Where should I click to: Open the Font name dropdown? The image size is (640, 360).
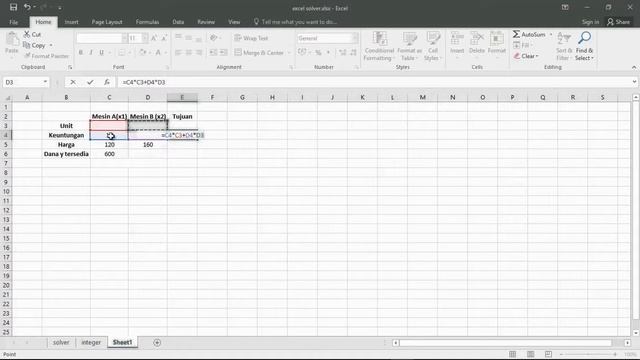coord(124,38)
